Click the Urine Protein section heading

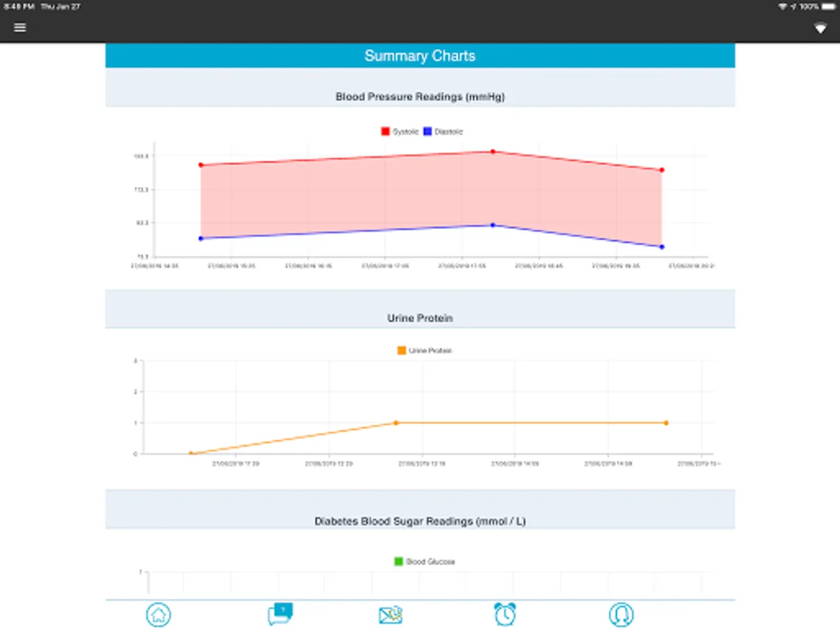tap(420, 318)
